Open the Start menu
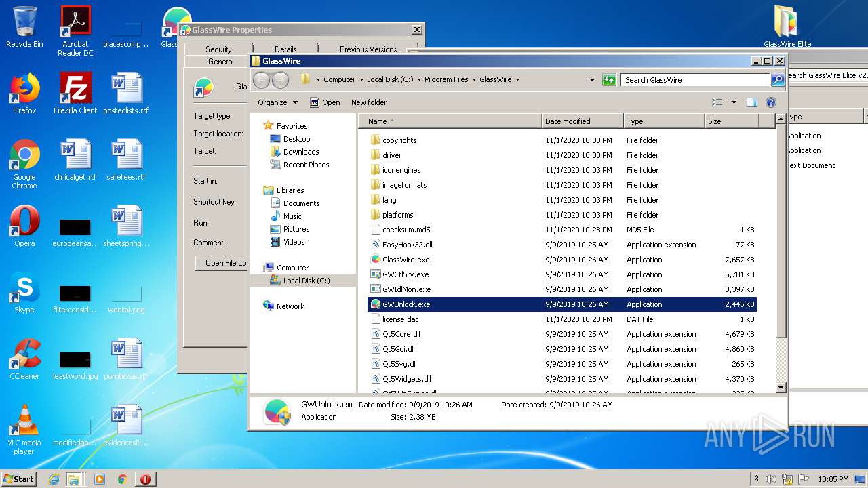Image resolution: width=868 pixels, height=488 pixels. click(19, 479)
